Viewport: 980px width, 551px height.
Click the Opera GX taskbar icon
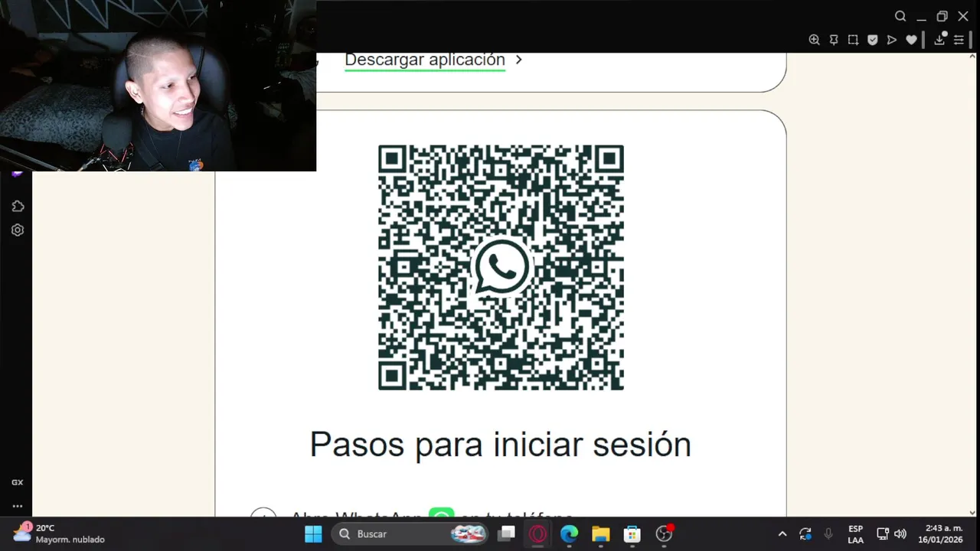[x=538, y=534]
